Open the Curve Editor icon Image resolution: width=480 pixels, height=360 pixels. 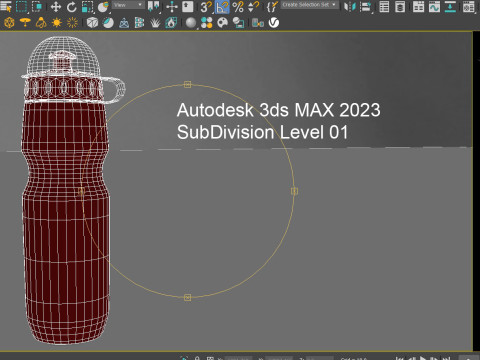pyautogui.click(x=434, y=6)
